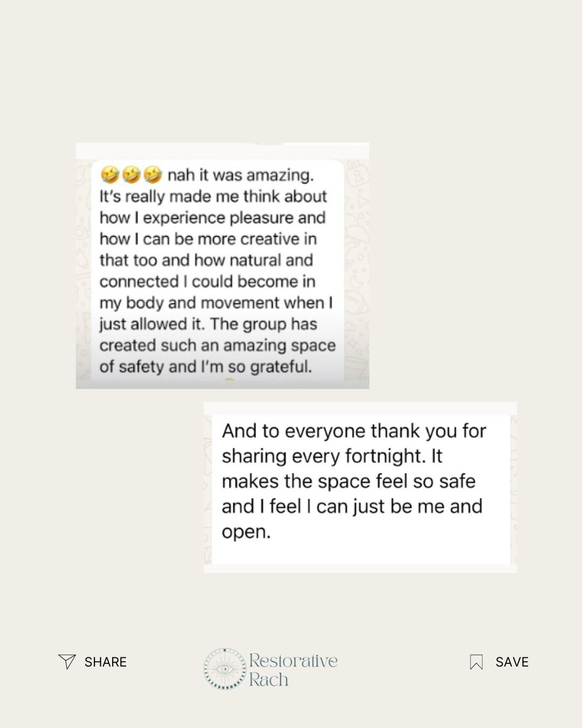Screen dimensions: 582x728
Task: Select the 'nah it was amazing' text
Action: pos(240,175)
